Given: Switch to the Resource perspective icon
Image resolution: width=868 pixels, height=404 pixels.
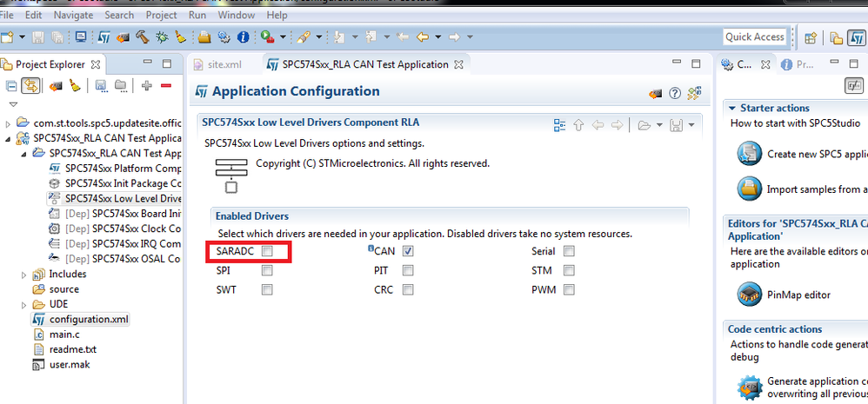Looking at the screenshot, I should tap(837, 37).
